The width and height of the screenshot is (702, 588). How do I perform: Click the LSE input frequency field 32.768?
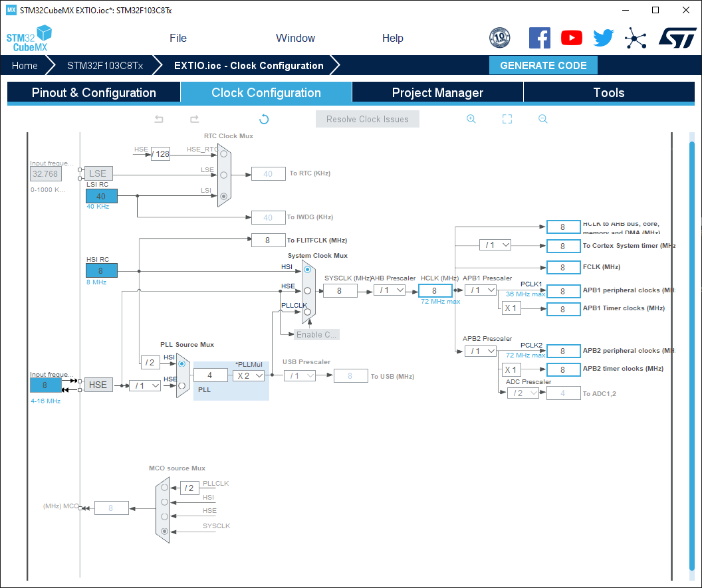tap(46, 174)
